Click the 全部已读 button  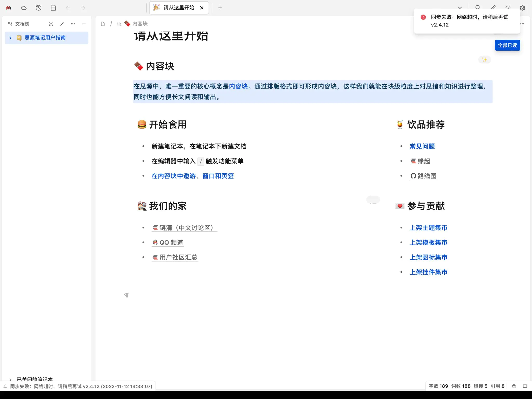click(x=507, y=45)
